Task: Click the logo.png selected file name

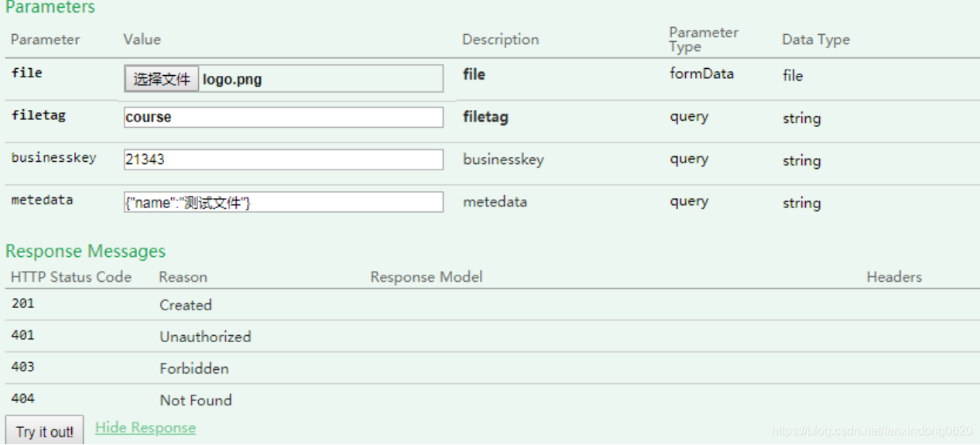Action: [232, 79]
